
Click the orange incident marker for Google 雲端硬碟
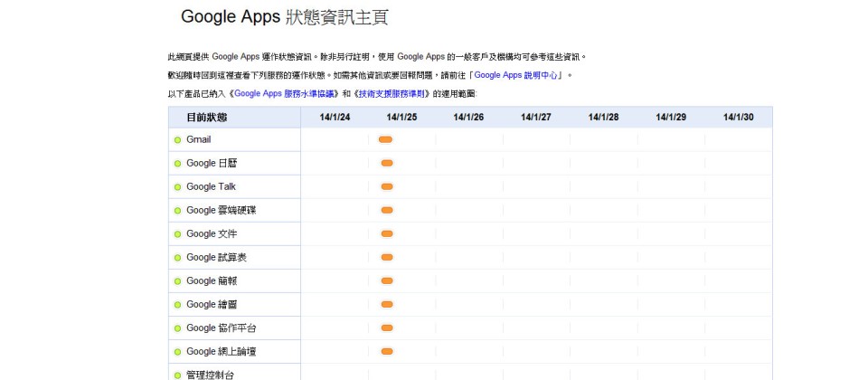387,210
